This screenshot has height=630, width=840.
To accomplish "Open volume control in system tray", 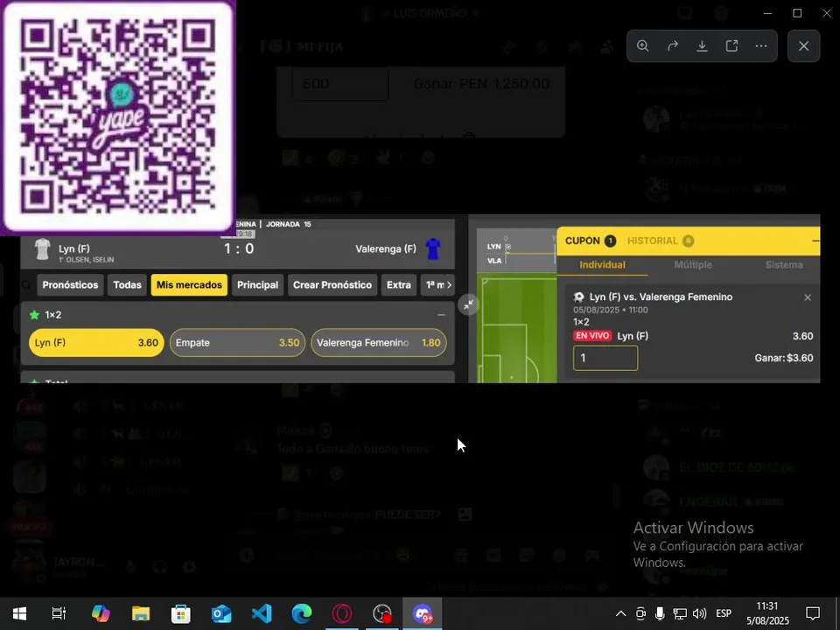I will click(699, 613).
